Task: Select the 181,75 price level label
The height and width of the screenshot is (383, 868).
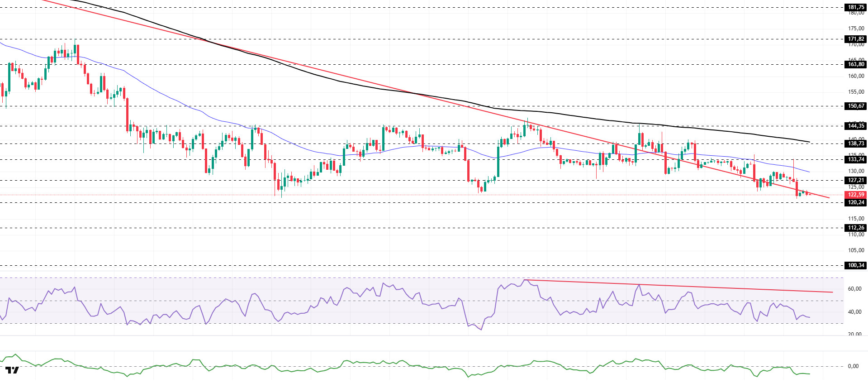Action: [x=855, y=7]
